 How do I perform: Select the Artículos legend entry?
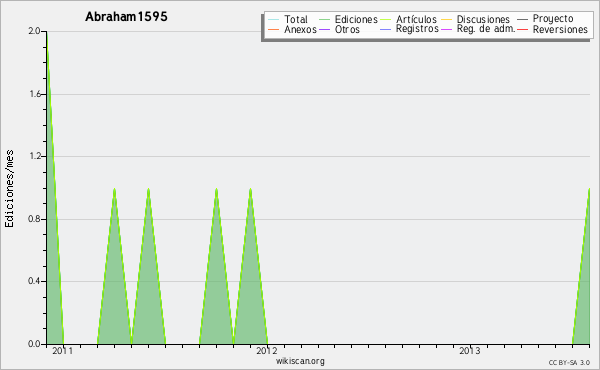click(x=416, y=19)
